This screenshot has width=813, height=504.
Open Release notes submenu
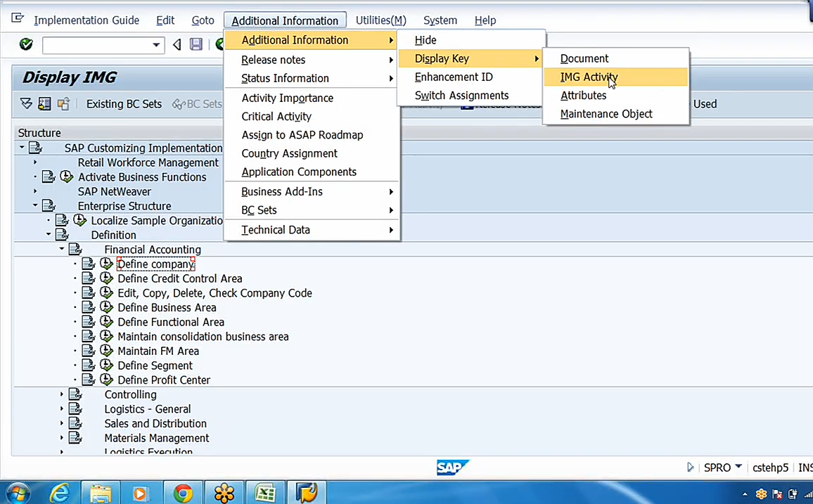312,60
